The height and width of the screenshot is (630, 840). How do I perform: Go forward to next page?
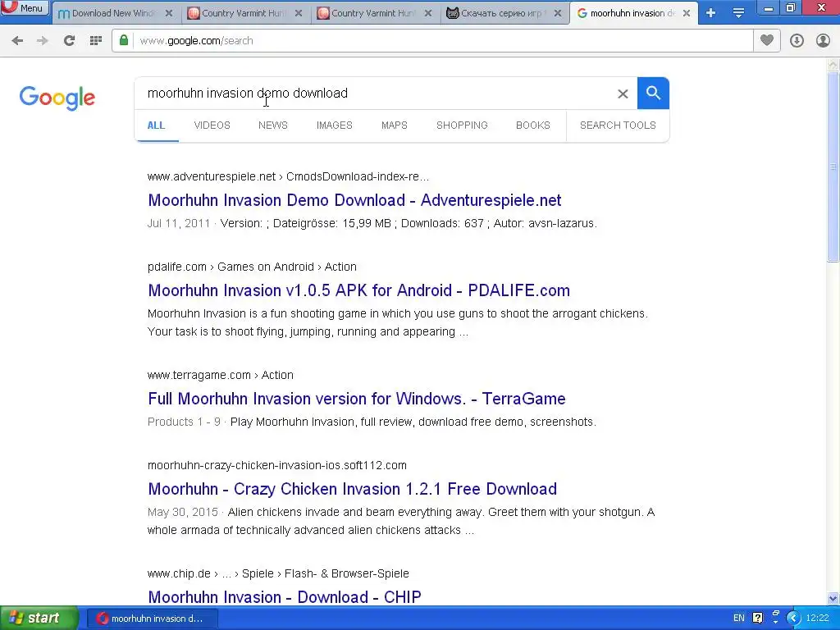coord(43,41)
